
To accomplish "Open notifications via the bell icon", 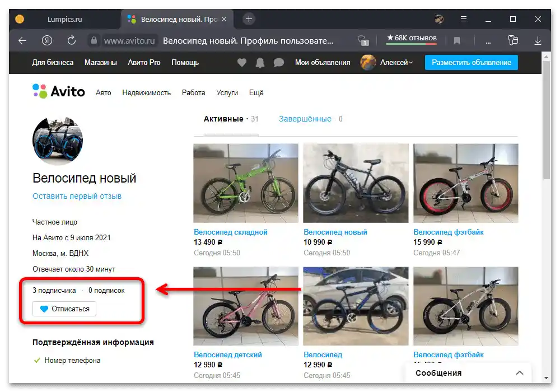I will tap(260, 63).
